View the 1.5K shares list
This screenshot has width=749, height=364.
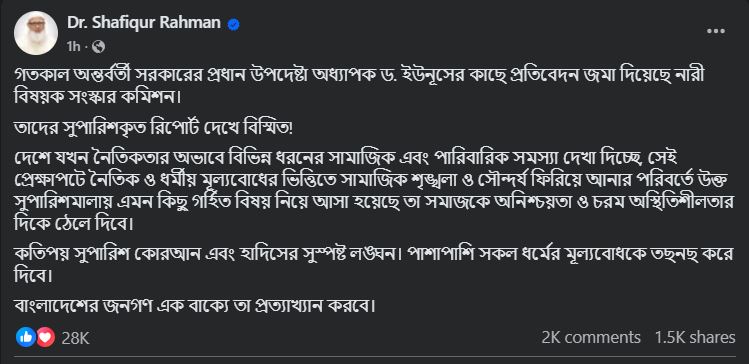[x=695, y=337]
